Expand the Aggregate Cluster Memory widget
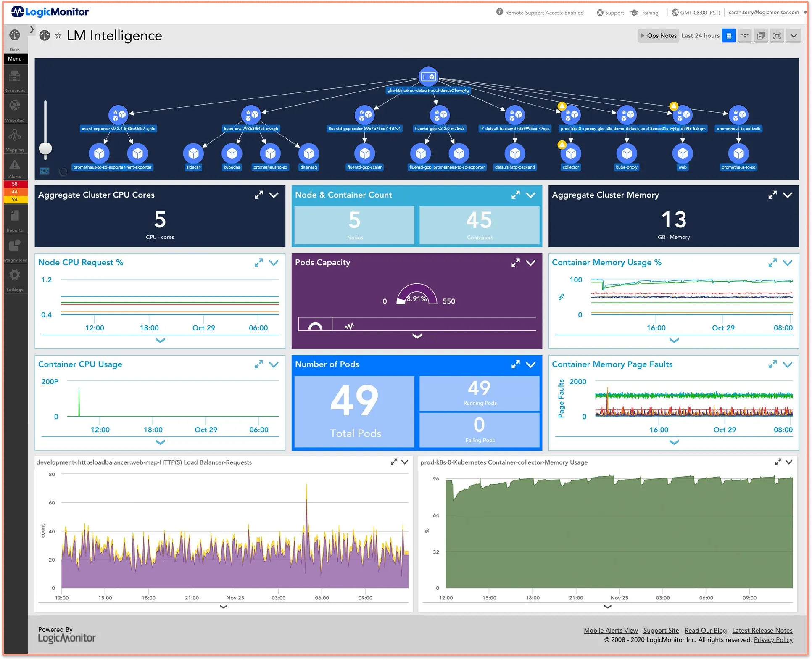 772,195
